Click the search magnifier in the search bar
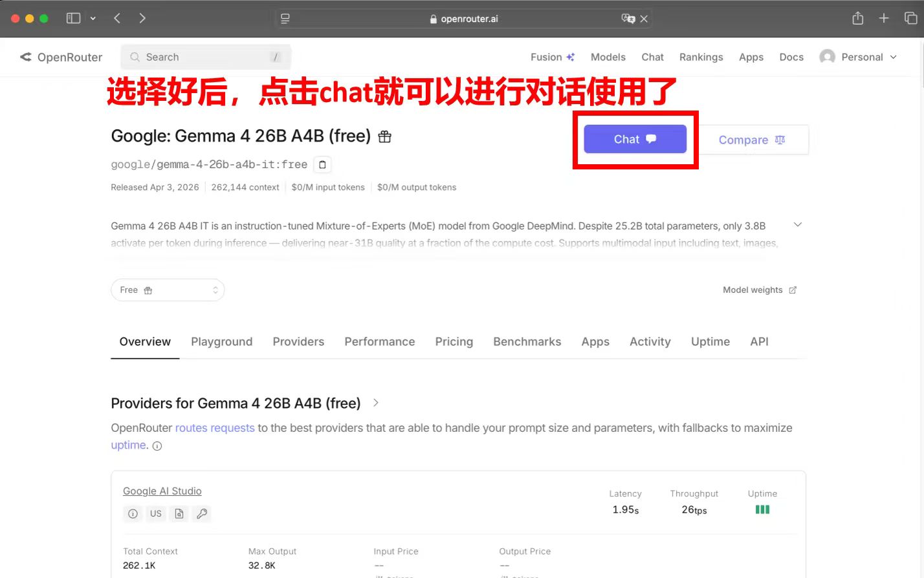The width and height of the screenshot is (924, 578). [x=134, y=57]
